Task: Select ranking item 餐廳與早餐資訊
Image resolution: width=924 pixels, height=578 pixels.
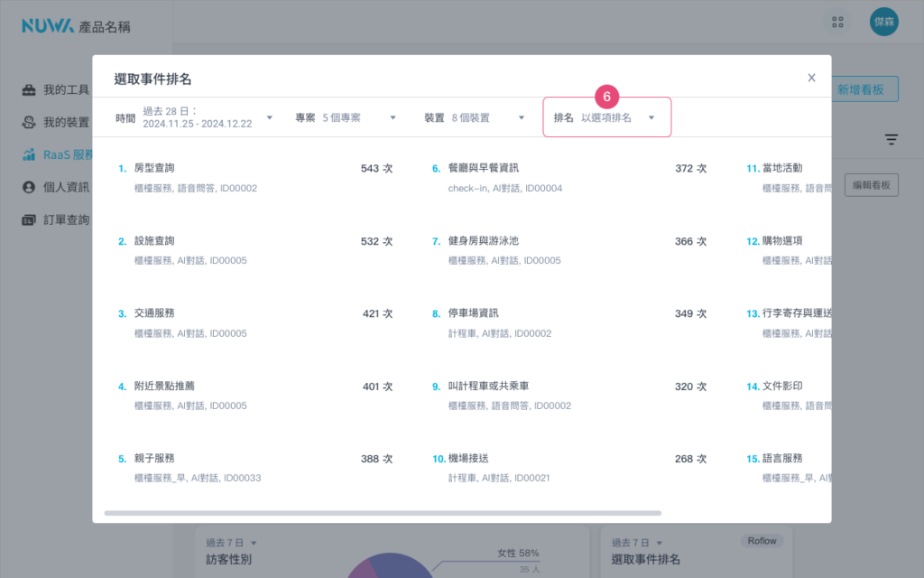Action: [484, 168]
